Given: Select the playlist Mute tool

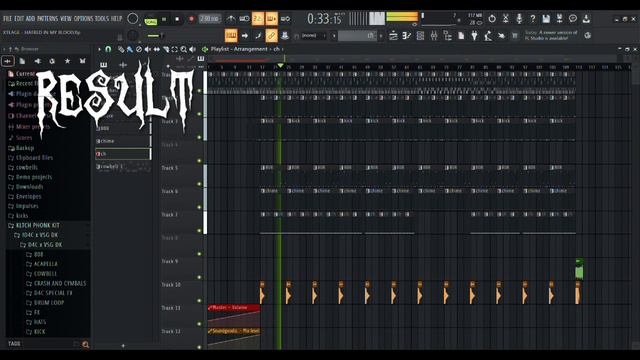Looking at the screenshot, I should coord(148,49).
